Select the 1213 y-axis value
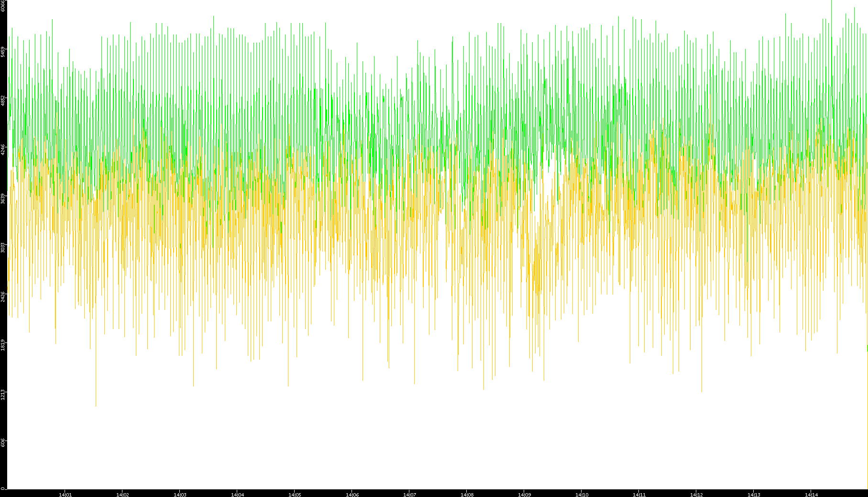The image size is (868, 497). tap(3, 394)
